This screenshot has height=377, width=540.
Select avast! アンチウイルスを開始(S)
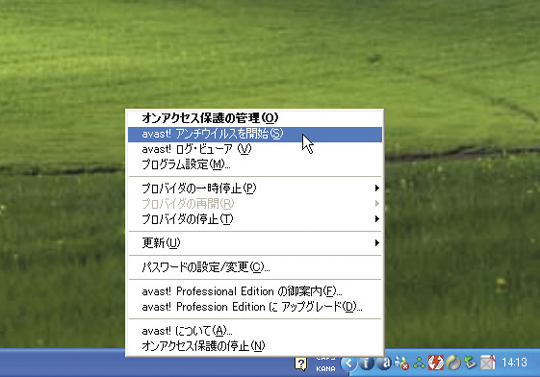pyautogui.click(x=255, y=134)
